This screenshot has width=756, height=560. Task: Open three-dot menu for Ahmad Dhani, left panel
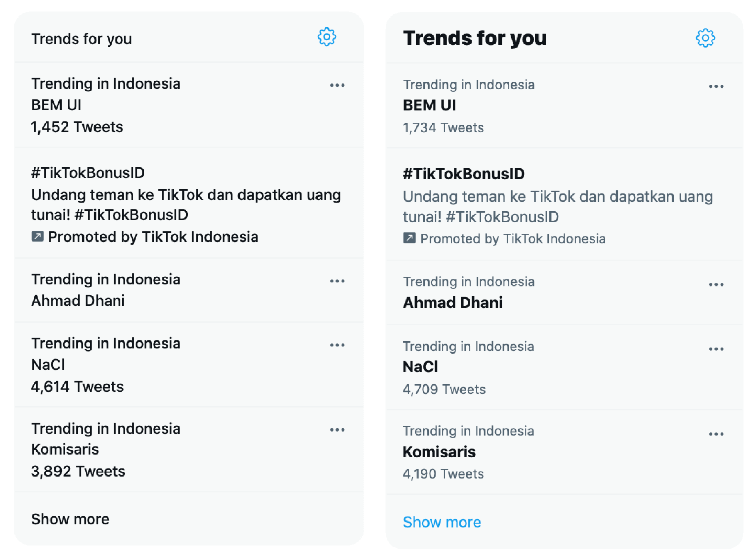(337, 281)
